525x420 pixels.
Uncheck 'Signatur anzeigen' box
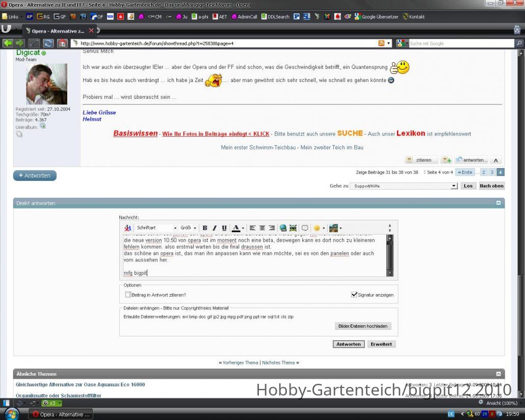pos(354,295)
